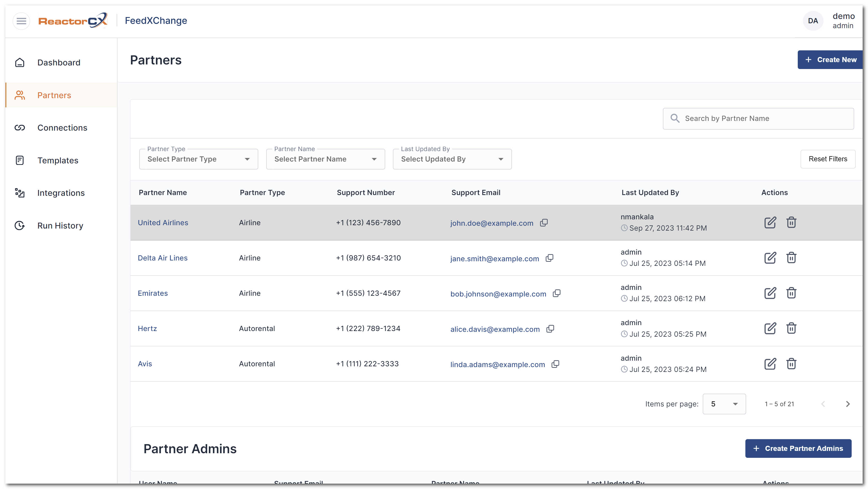
Task: Go to next page of partners
Action: tap(848, 404)
